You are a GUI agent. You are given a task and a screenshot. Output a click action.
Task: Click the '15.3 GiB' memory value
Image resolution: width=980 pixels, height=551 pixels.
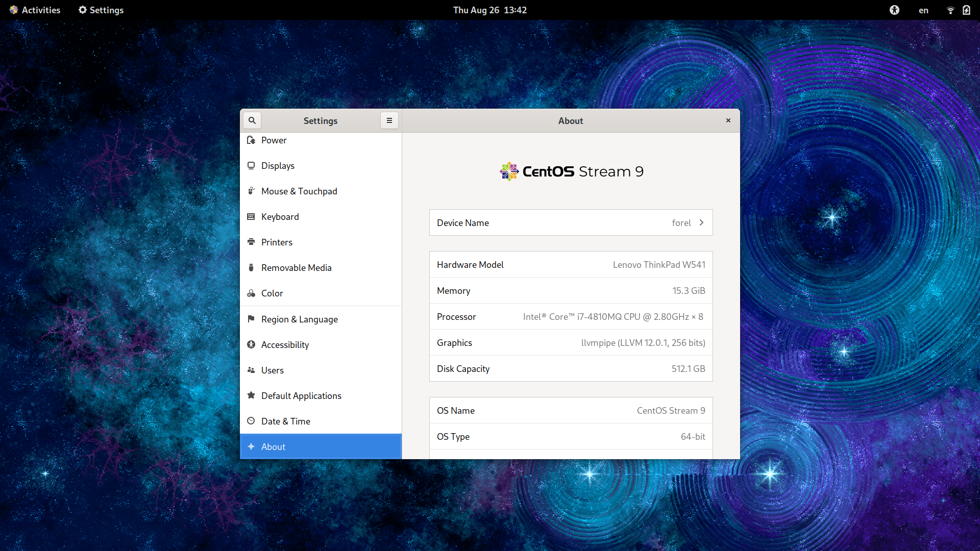[x=689, y=291]
